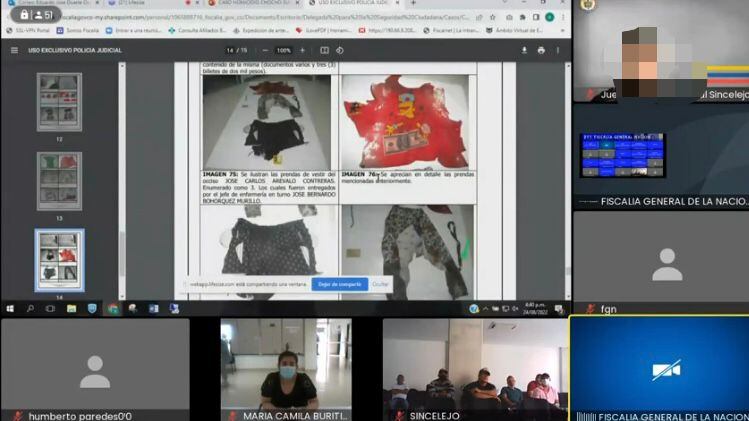
Task: Open the Windows Start menu
Action: coord(10,309)
